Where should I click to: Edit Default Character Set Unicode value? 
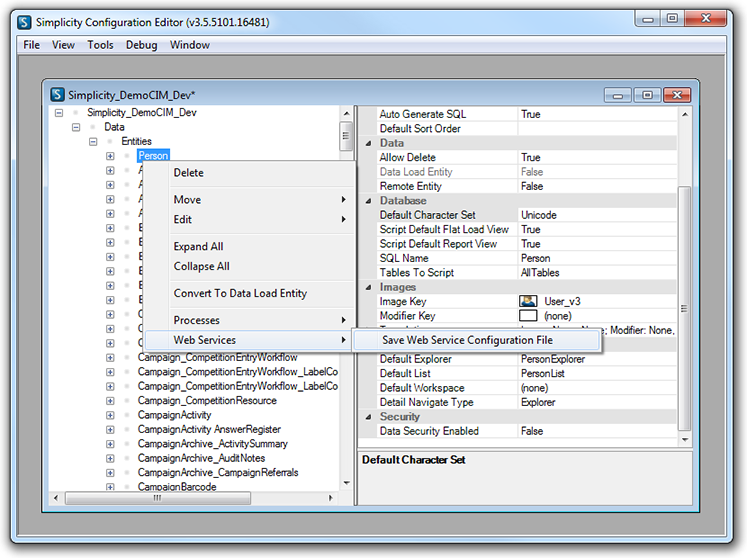coord(597,215)
